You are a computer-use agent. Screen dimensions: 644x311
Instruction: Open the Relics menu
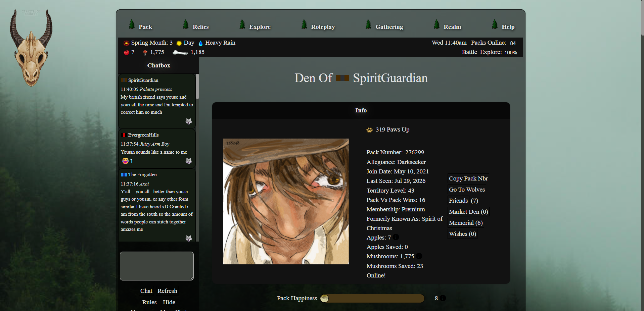click(201, 27)
